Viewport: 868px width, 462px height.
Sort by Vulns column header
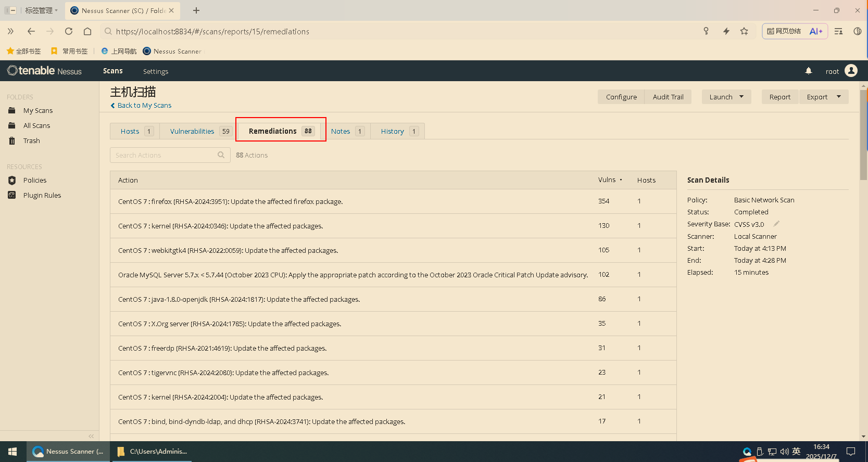click(607, 180)
